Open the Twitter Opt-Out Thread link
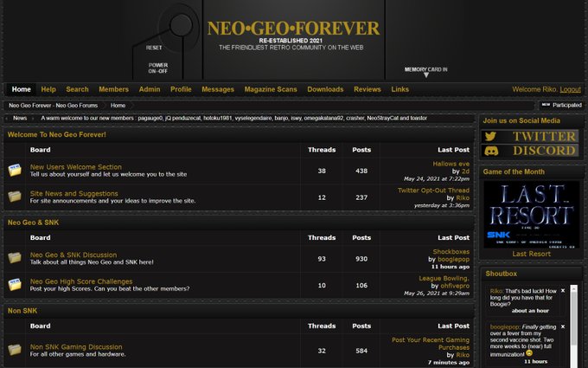588x368 pixels. (x=433, y=190)
